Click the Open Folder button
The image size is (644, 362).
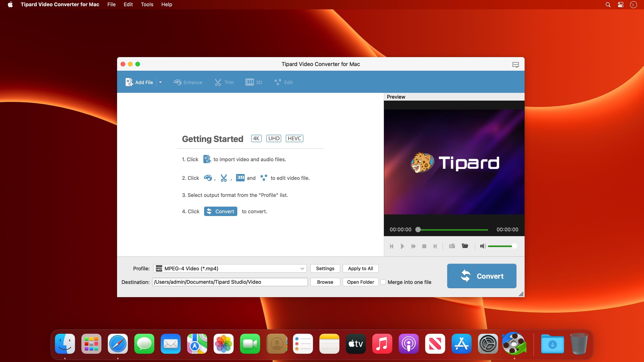tap(360, 282)
